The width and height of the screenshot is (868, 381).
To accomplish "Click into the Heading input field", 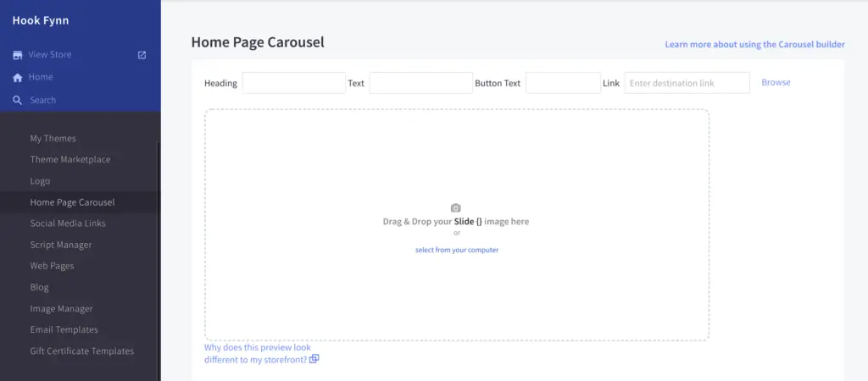I will [293, 83].
